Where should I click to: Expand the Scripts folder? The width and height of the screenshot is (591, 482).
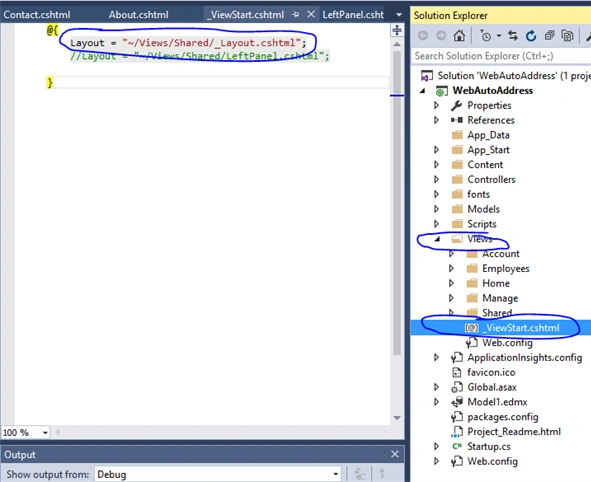pos(436,224)
